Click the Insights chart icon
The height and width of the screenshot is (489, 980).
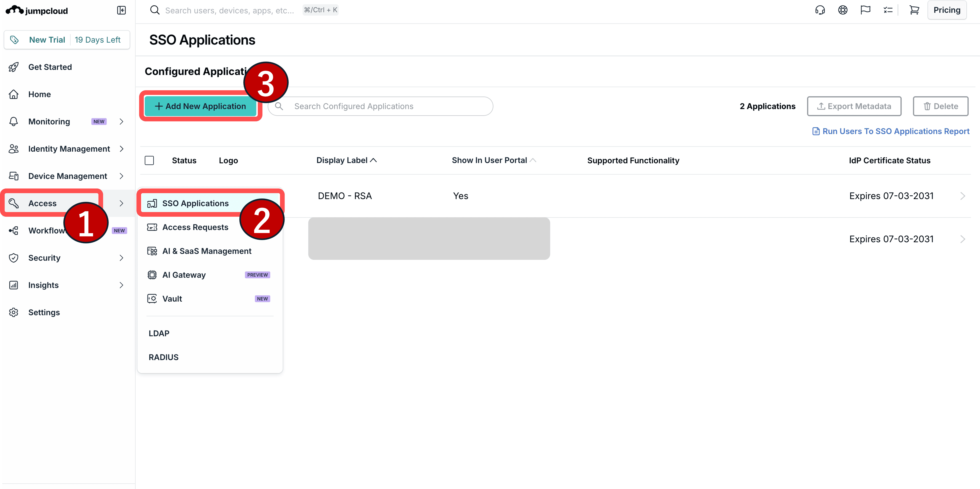[14, 285]
